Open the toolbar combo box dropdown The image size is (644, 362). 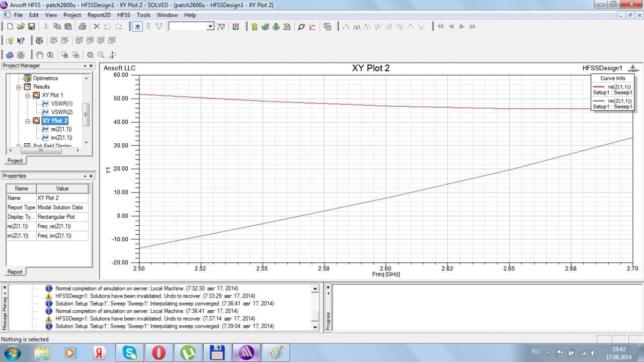(210, 27)
